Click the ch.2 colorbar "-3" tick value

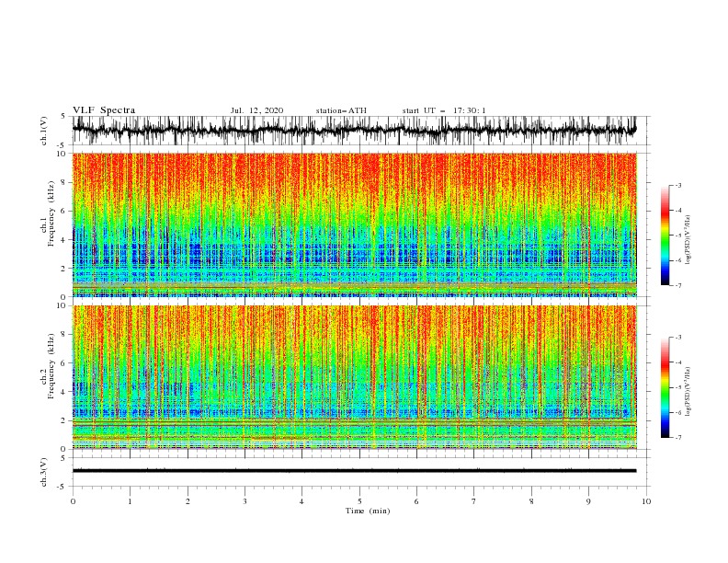(677, 338)
